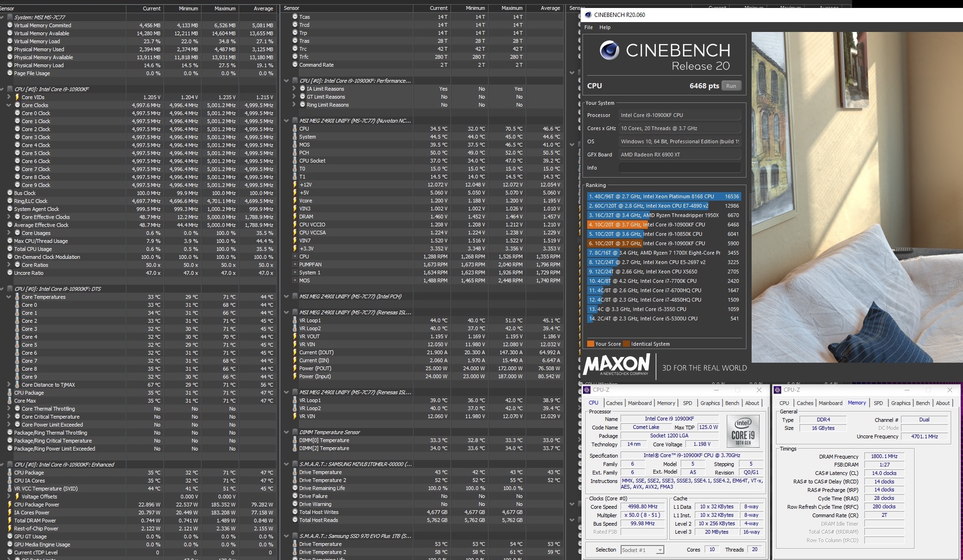Image resolution: width=963 pixels, height=560 pixels.
Task: Click the thermometer icon of PCH sensor
Action: click(x=295, y=153)
